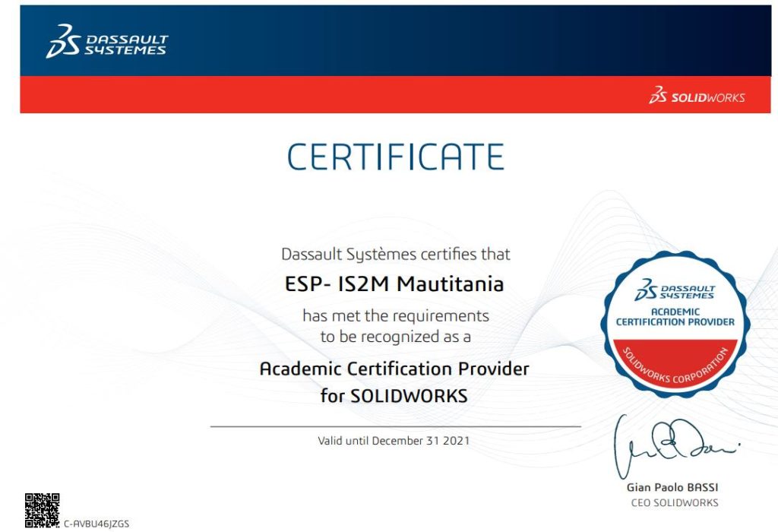
Task: Click the 'to be recognized as a' line
Action: click(x=395, y=336)
